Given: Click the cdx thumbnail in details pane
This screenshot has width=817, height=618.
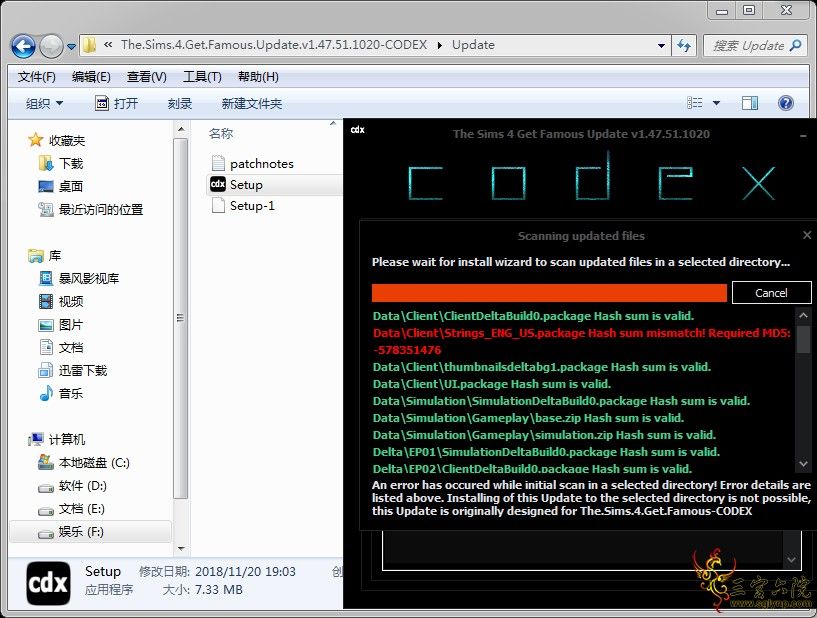Looking at the screenshot, I should 48,583.
